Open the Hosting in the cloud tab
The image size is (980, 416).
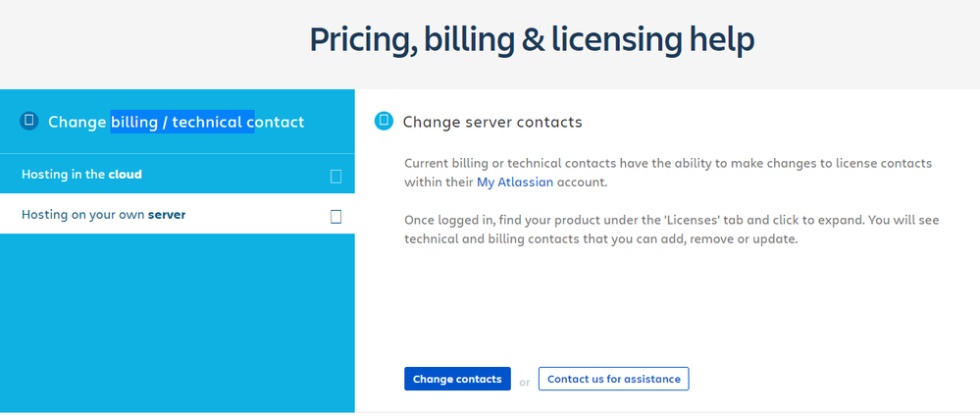tap(178, 174)
